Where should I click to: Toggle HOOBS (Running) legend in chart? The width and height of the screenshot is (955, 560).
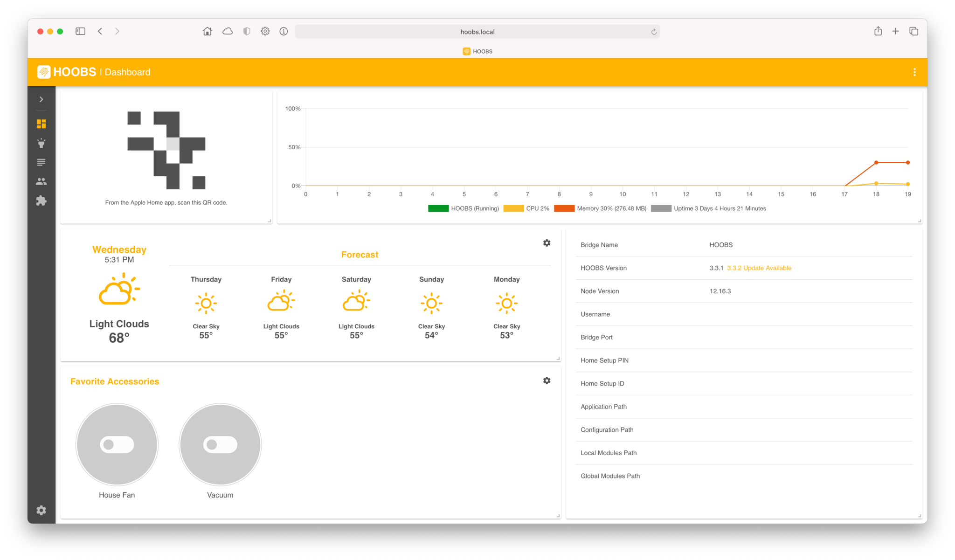coord(463,208)
